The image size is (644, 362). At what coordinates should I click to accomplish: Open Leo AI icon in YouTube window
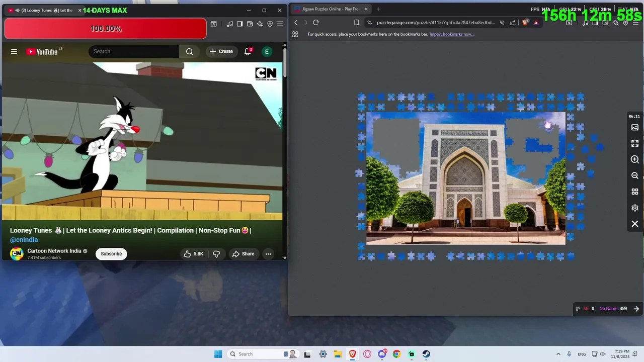260,24
